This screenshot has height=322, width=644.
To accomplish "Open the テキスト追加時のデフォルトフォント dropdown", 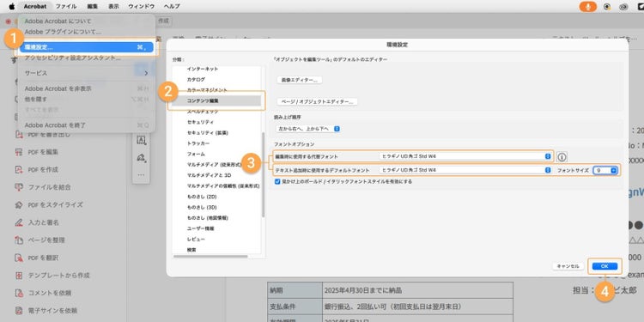I will click(x=465, y=170).
